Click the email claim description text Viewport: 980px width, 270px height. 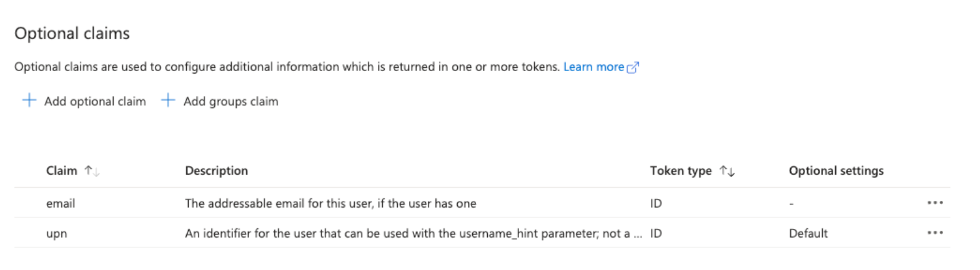330,203
